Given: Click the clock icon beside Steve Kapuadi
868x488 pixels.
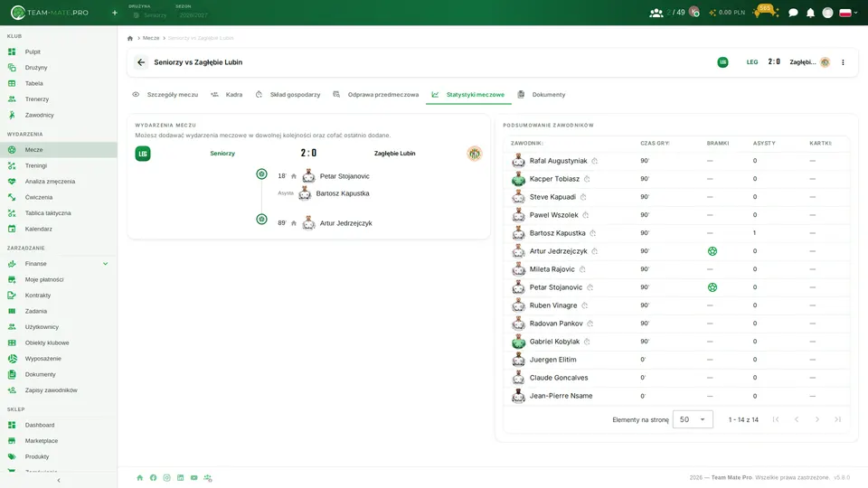Looking at the screenshot, I should click(583, 197).
